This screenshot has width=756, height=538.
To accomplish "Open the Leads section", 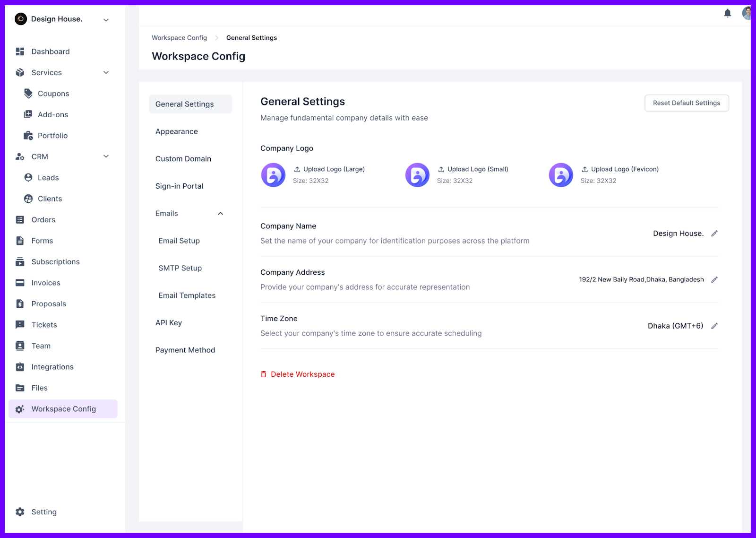I will coord(48,177).
